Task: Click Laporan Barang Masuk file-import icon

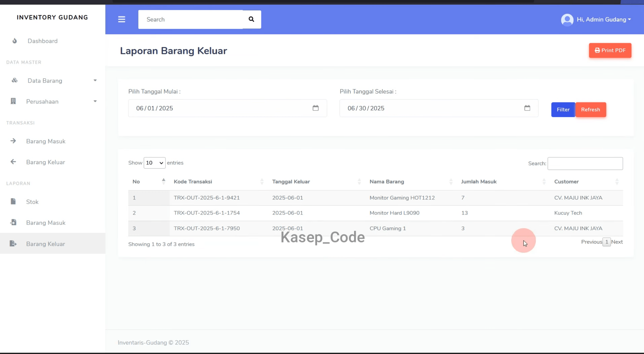Action: tap(13, 222)
